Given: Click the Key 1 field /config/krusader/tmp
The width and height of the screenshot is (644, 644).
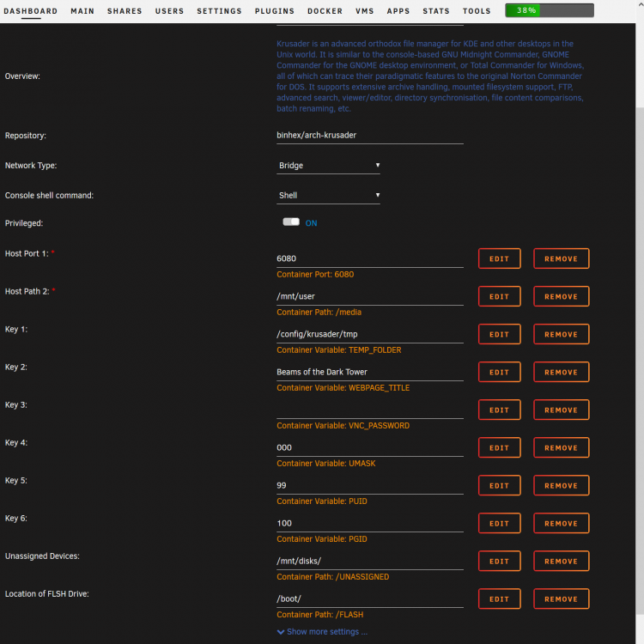Looking at the screenshot, I should pyautogui.click(x=370, y=334).
